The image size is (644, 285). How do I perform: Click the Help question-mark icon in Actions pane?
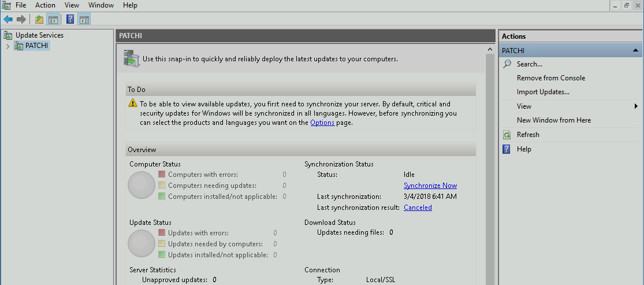(507, 149)
